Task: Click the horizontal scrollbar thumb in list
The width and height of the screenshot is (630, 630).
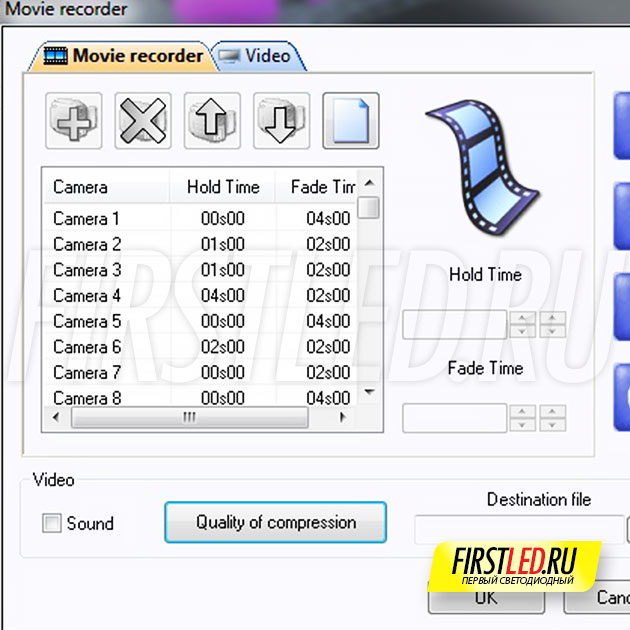Action: pos(189,418)
